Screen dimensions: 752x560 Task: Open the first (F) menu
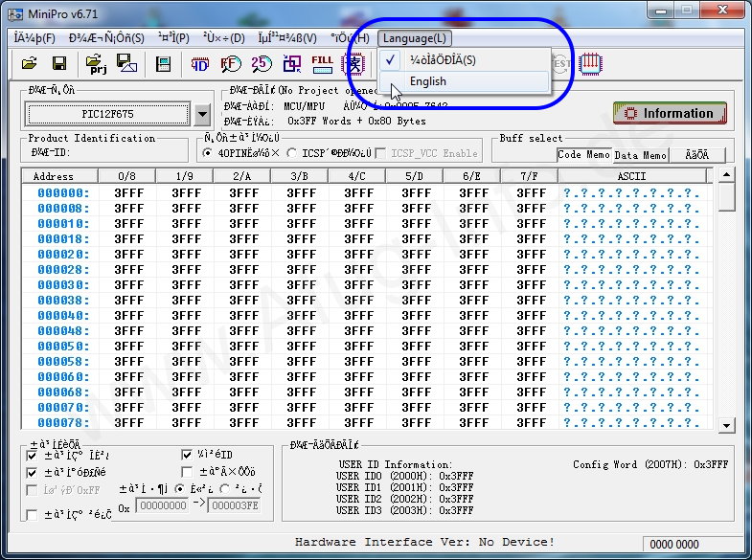coord(34,38)
